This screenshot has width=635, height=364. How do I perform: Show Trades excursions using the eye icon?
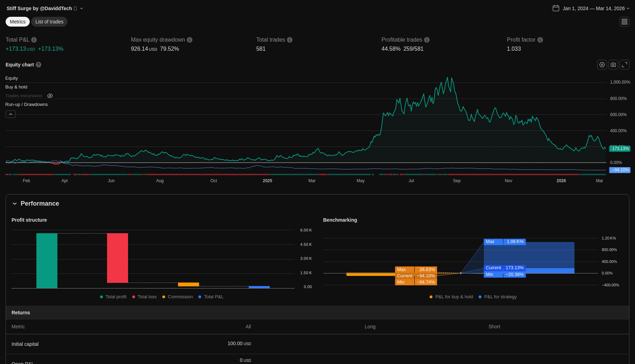(x=50, y=96)
